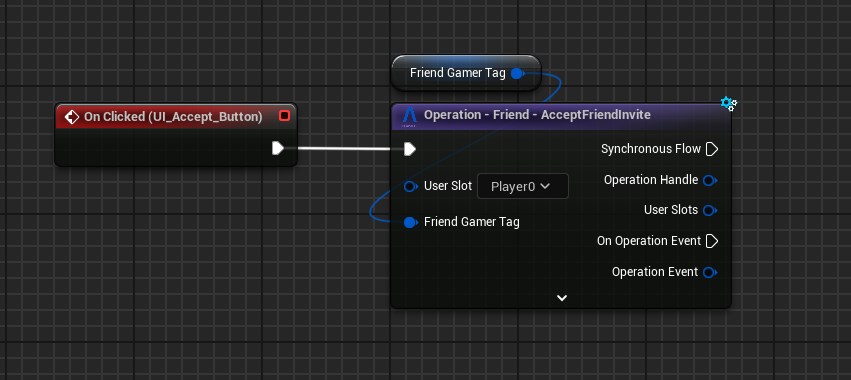Click the AcceptFriendInvite node's execution input pin
This screenshot has width=851, height=380.
click(x=410, y=149)
